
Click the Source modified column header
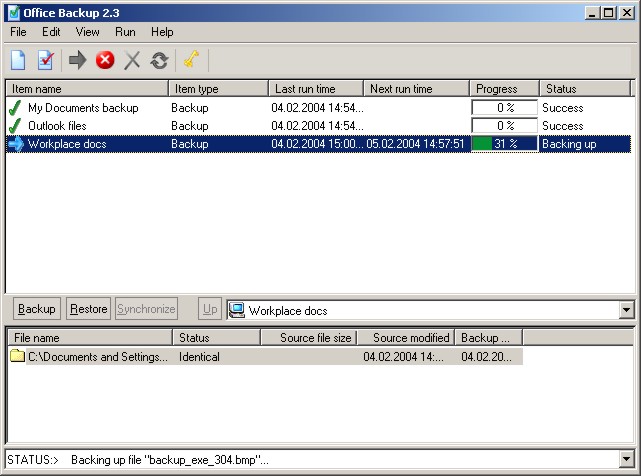pos(406,338)
